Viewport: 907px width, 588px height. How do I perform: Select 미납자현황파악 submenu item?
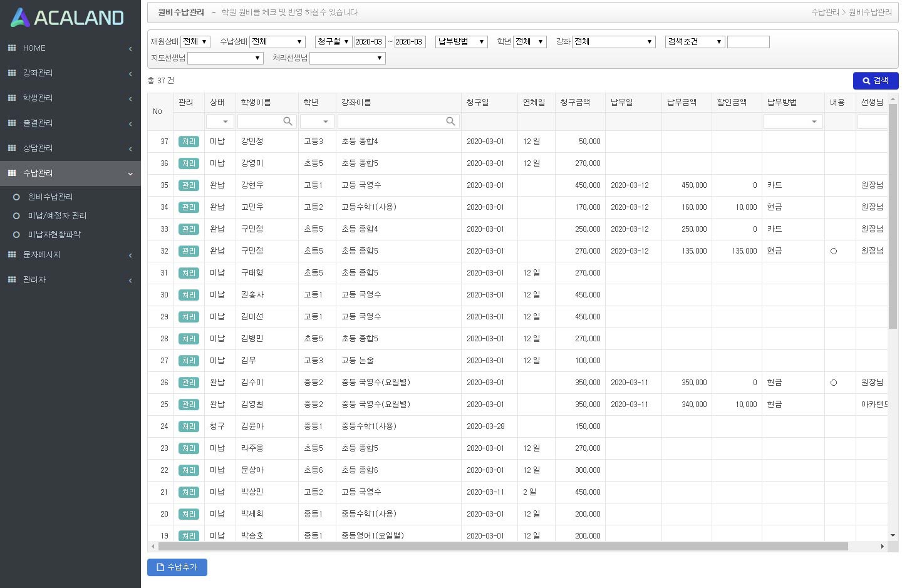coord(54,235)
